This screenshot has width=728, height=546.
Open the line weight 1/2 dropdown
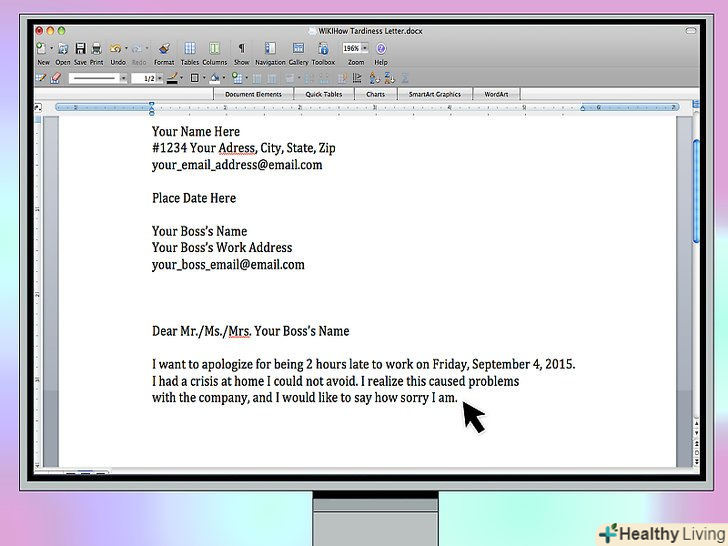point(160,78)
